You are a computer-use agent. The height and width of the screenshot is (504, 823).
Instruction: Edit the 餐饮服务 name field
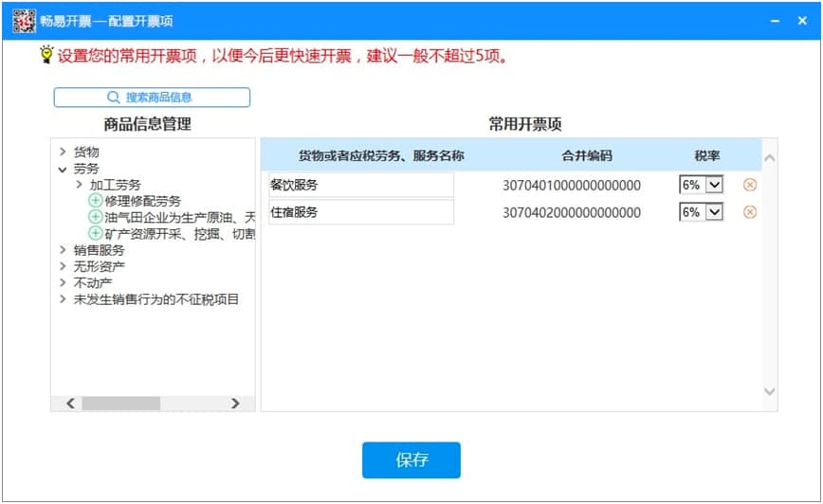point(361,185)
